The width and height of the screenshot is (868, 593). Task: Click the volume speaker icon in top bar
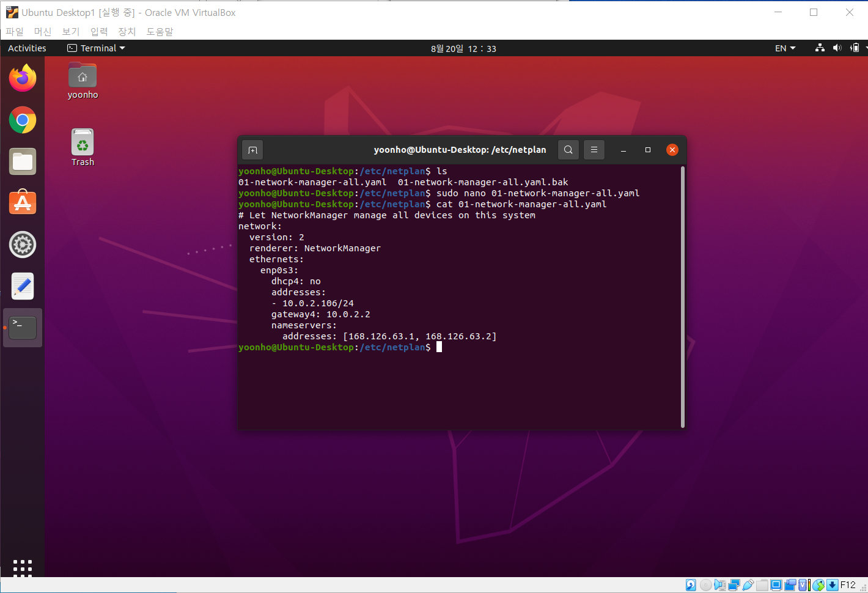tap(837, 48)
